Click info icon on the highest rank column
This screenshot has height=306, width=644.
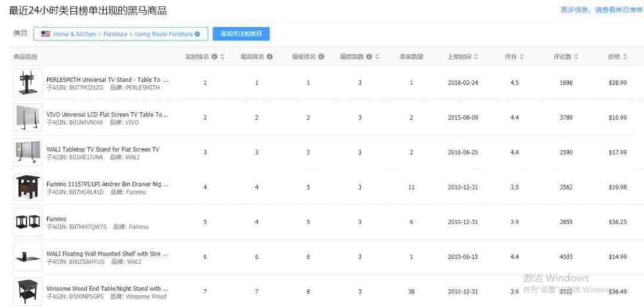pos(270,57)
